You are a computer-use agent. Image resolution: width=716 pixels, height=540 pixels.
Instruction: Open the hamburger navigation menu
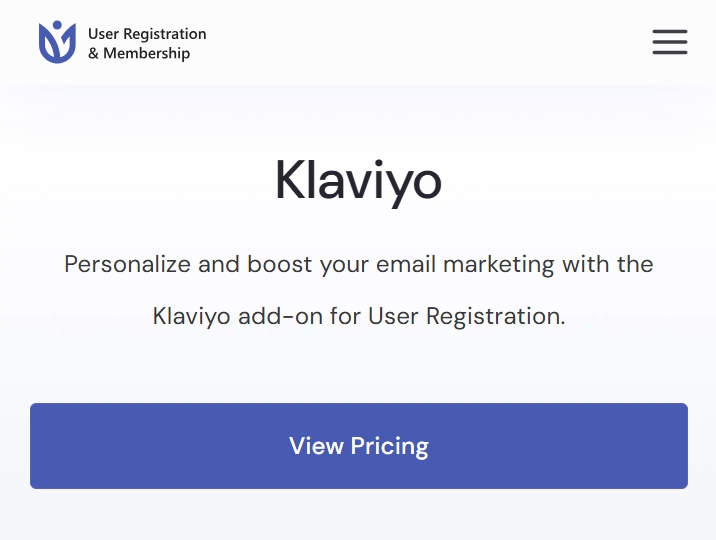click(x=669, y=42)
